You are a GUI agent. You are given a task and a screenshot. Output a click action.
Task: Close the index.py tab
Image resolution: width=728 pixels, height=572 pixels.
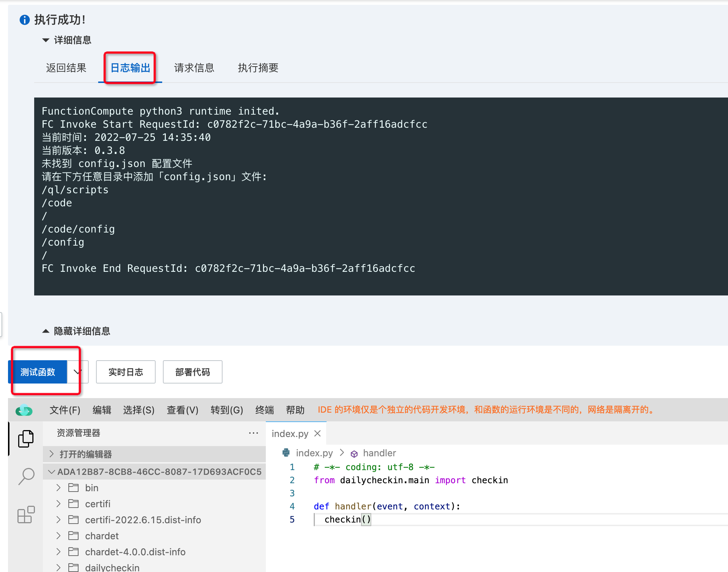317,433
